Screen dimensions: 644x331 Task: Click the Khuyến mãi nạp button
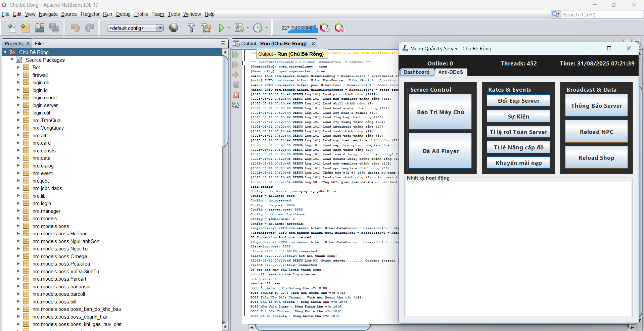click(x=518, y=163)
